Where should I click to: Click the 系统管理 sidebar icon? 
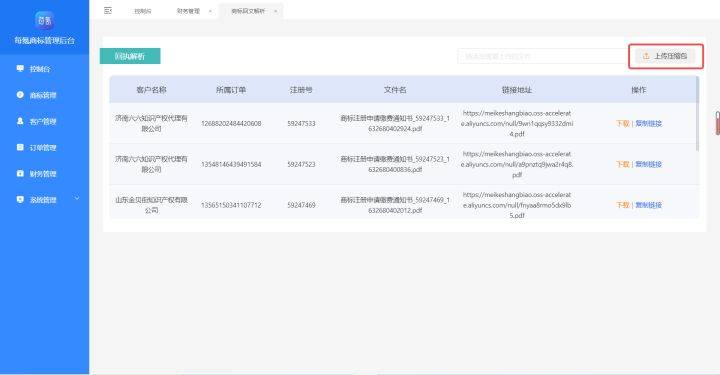[x=20, y=200]
